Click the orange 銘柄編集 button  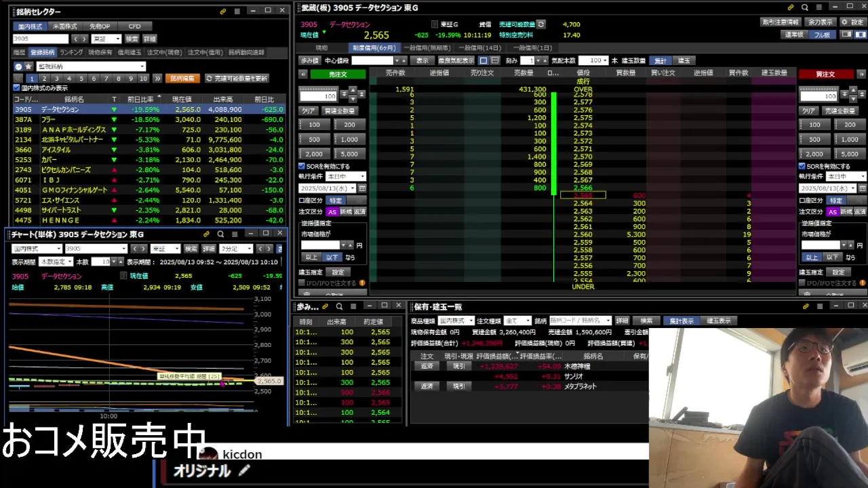point(182,79)
